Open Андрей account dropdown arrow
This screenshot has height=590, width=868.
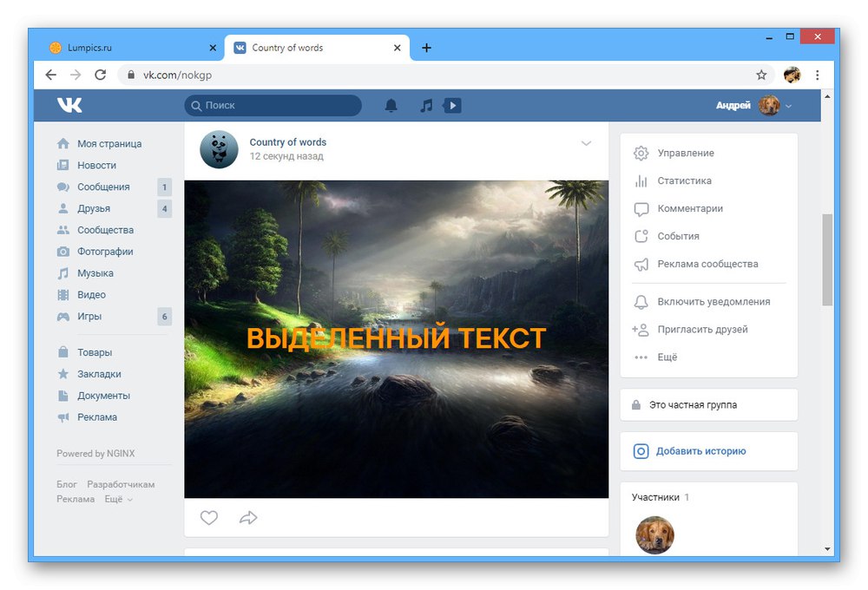(x=788, y=106)
